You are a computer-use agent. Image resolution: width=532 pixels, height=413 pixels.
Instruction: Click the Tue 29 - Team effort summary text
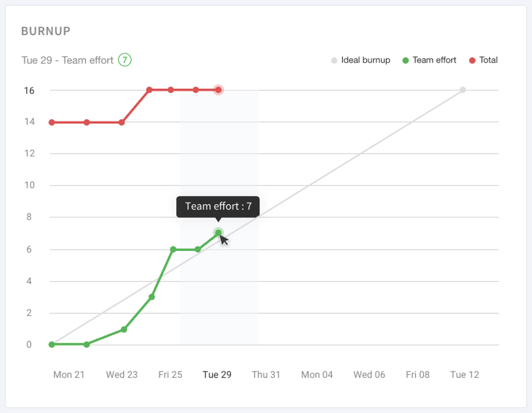pos(67,60)
